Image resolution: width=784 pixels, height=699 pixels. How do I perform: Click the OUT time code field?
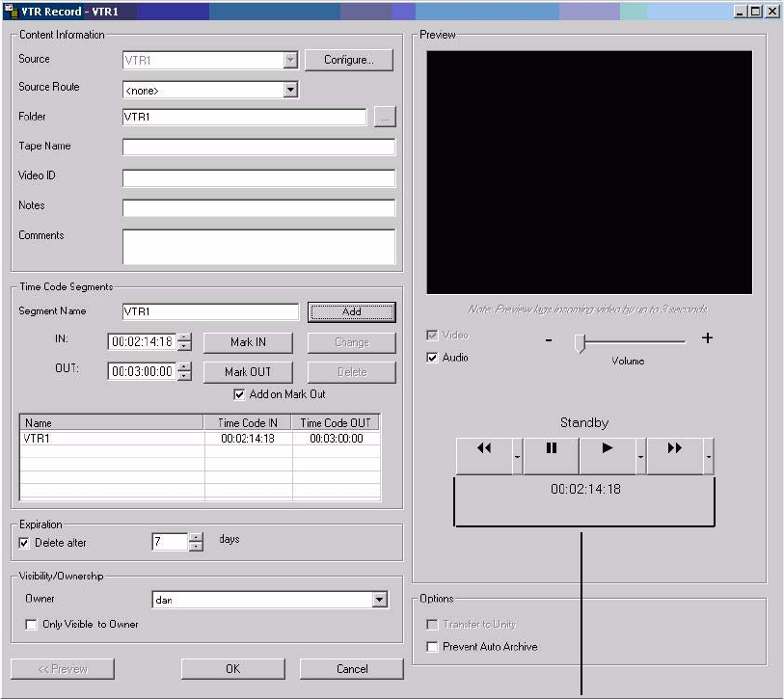(x=142, y=371)
